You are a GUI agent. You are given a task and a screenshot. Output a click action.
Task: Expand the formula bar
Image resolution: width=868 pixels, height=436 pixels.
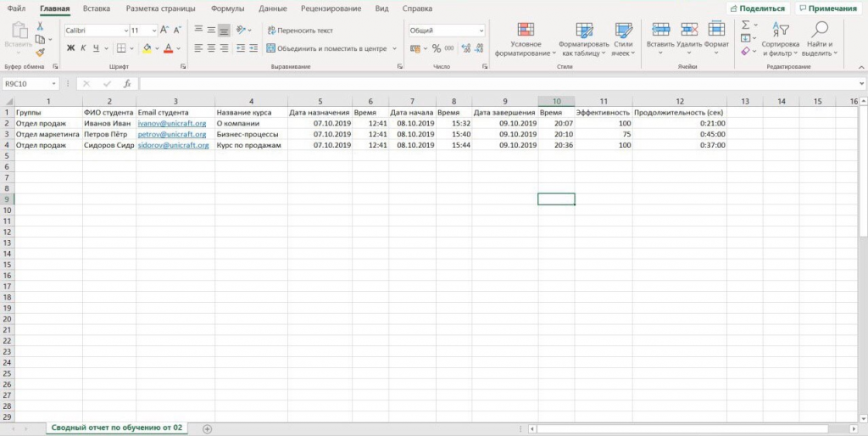[x=861, y=84]
